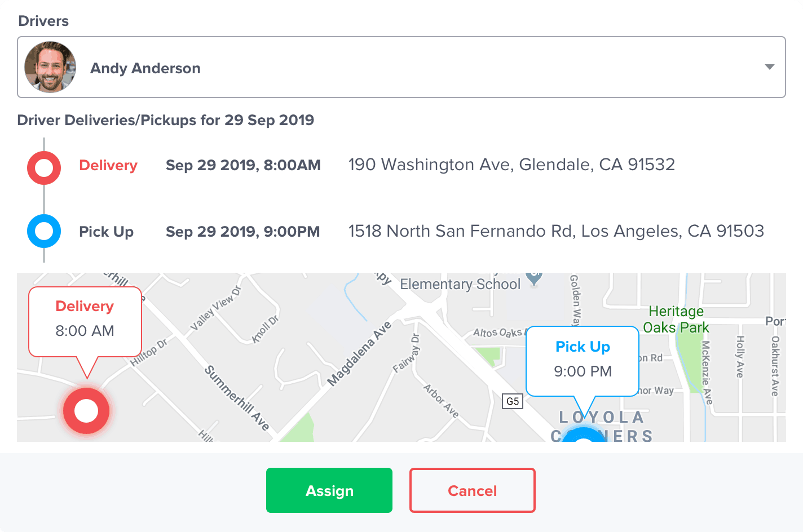Click Andy Anderson's profile photo
Image resolution: width=803 pixels, height=532 pixels.
(50, 67)
